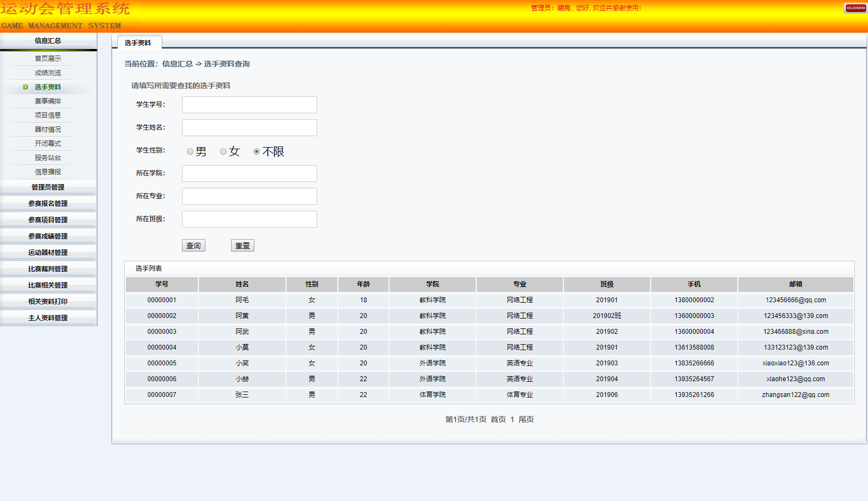This screenshot has width=868, height=501.
Task: Open the 开闭幕式 menu item
Action: click(x=48, y=144)
